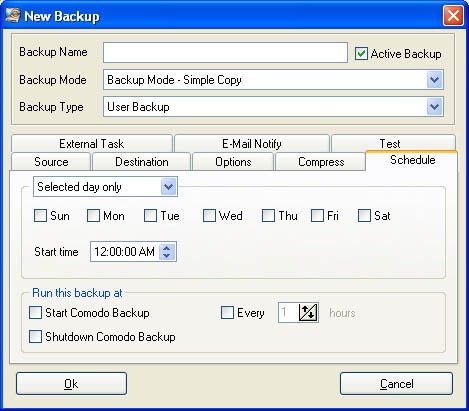The image size is (469, 411).
Task: Close the New Backup dialog
Action: [453, 16]
